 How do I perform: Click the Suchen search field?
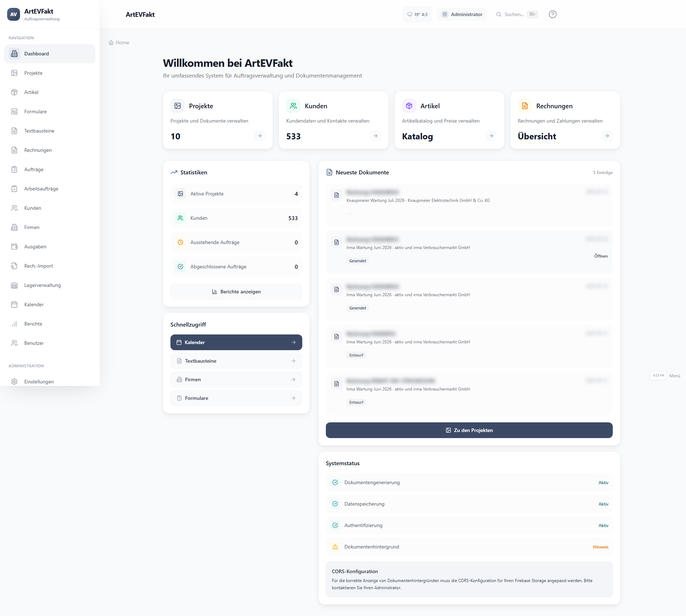[x=517, y=14]
